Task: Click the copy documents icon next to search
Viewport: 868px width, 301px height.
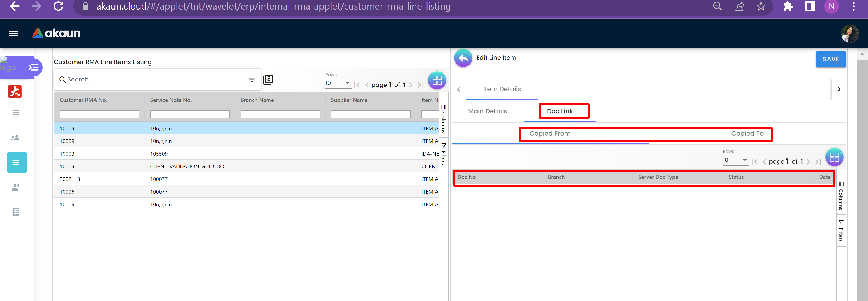Action: click(268, 80)
